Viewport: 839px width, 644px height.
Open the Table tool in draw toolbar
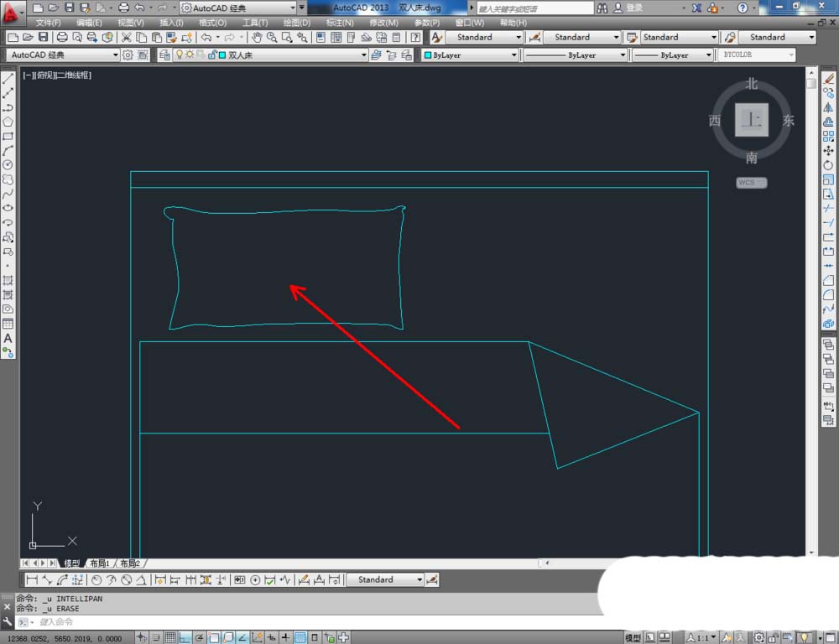click(x=8, y=324)
